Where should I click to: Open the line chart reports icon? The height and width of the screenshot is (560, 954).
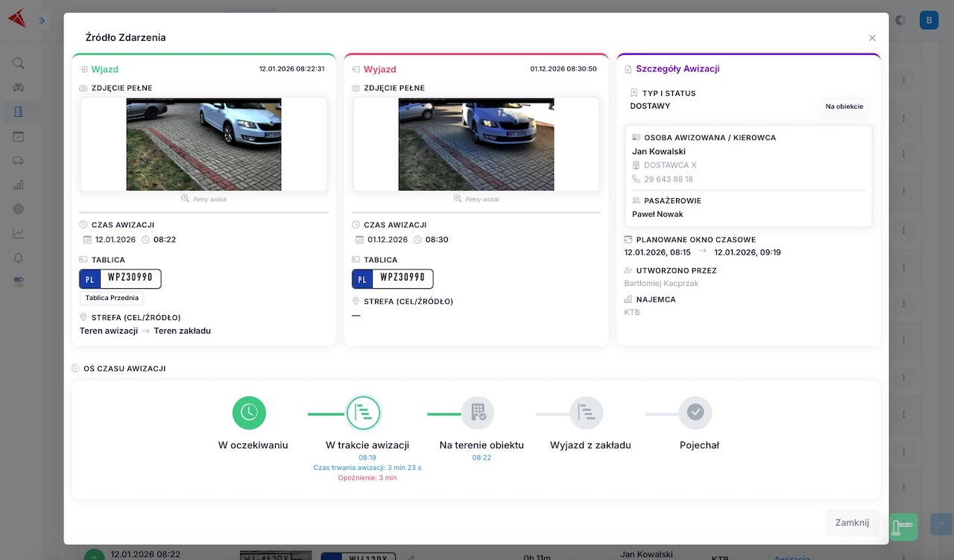[19, 233]
